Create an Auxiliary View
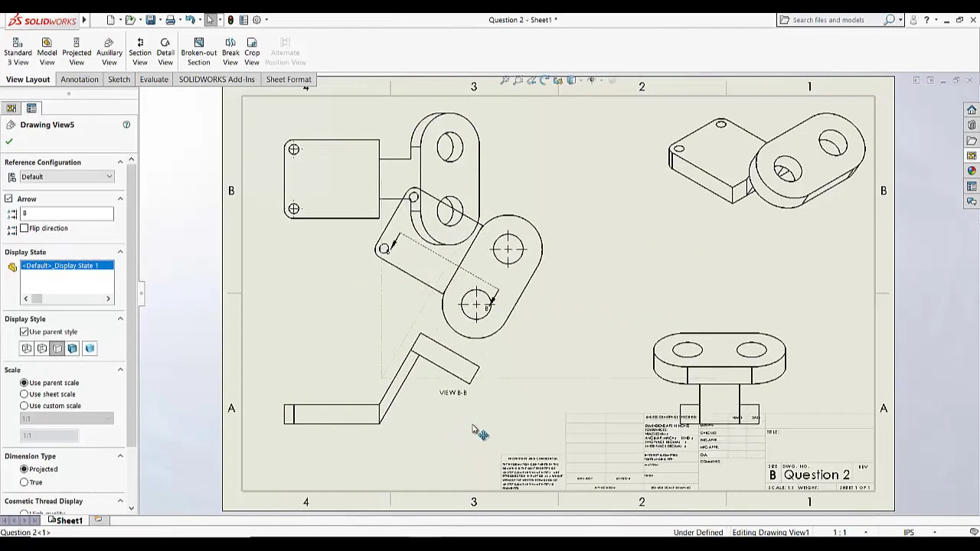The width and height of the screenshot is (980, 551). [x=109, y=51]
